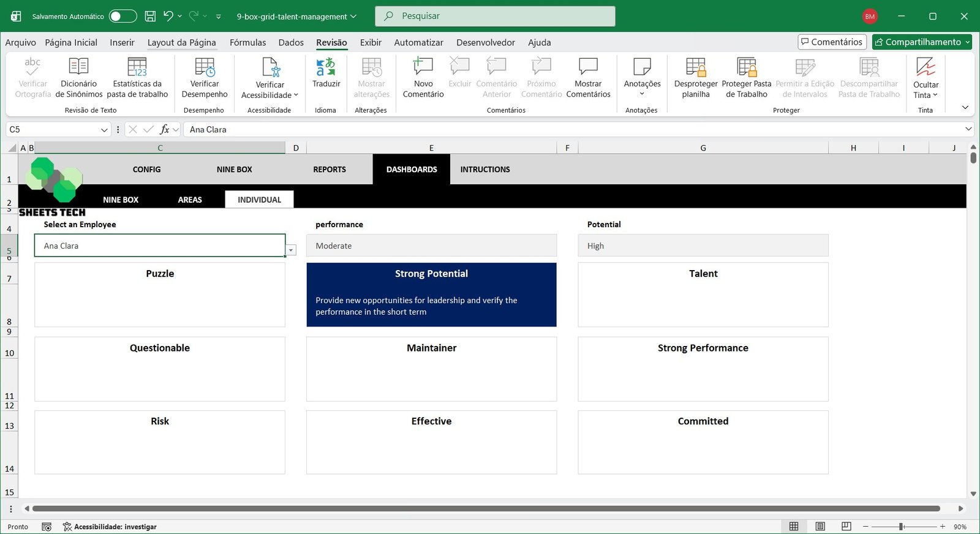Open the BM account avatar
Viewport: 980px width, 534px height.
[x=870, y=17]
